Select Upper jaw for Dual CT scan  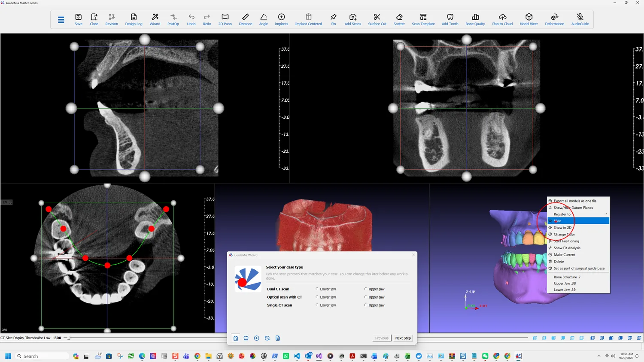pyautogui.click(x=366, y=289)
